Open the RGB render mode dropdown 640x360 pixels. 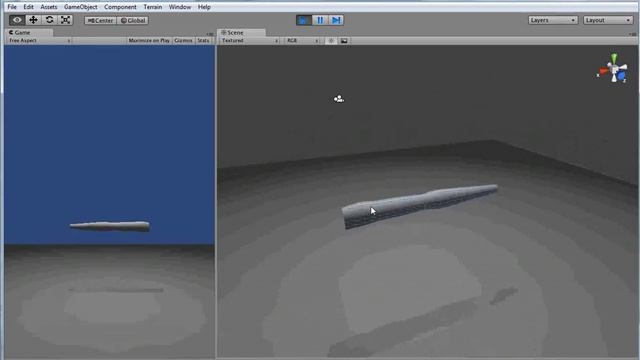[x=302, y=40]
